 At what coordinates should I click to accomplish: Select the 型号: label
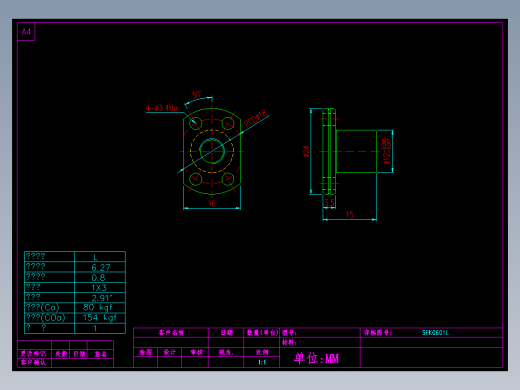289,333
